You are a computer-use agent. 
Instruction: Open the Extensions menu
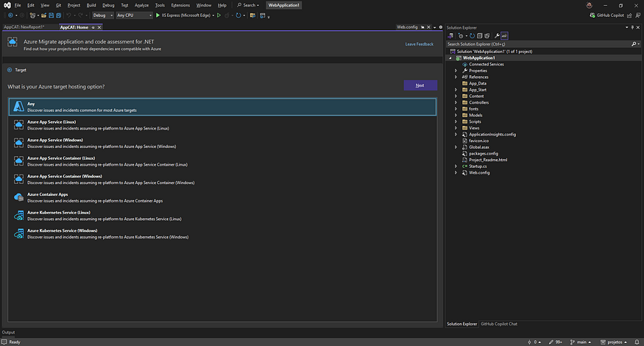(x=180, y=5)
